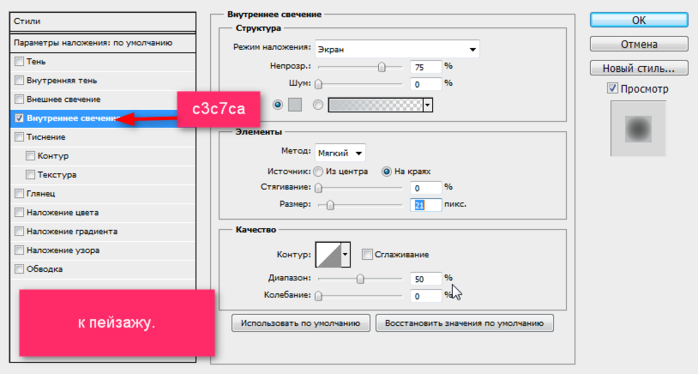Image resolution: width=698 pixels, height=374 pixels.
Task: Click the contour curve thumbnail
Action: (328, 255)
